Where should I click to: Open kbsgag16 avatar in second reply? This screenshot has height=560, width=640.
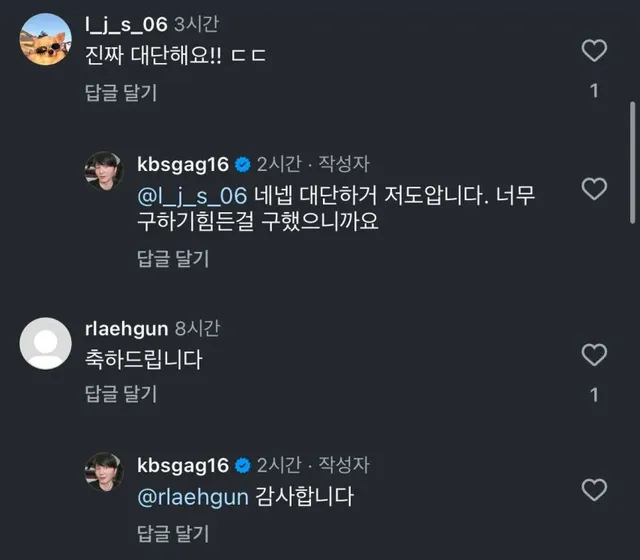click(x=104, y=472)
